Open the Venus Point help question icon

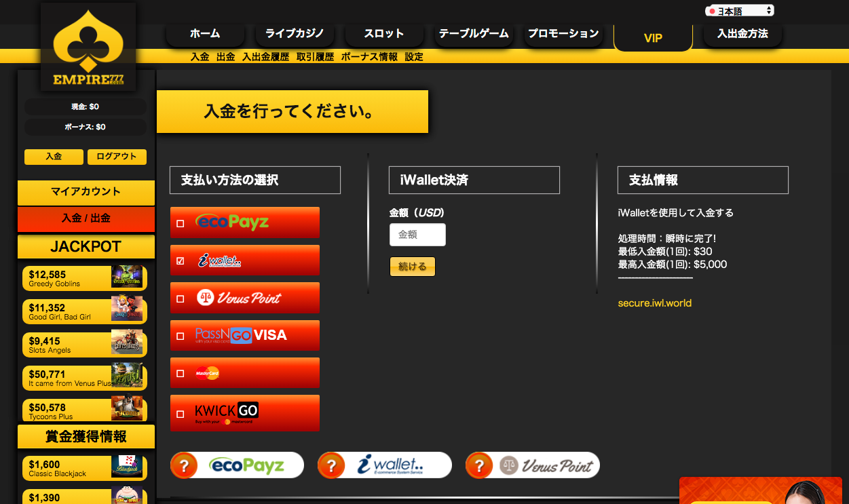click(479, 465)
